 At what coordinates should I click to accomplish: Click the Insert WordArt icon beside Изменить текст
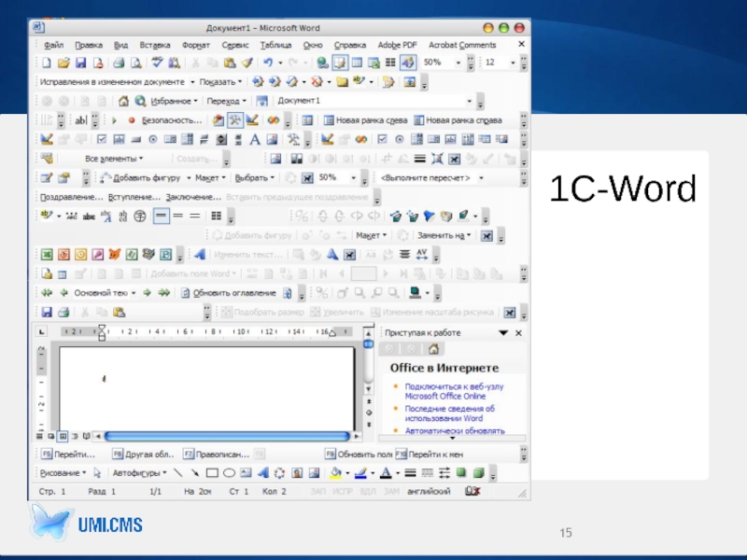coord(200,255)
